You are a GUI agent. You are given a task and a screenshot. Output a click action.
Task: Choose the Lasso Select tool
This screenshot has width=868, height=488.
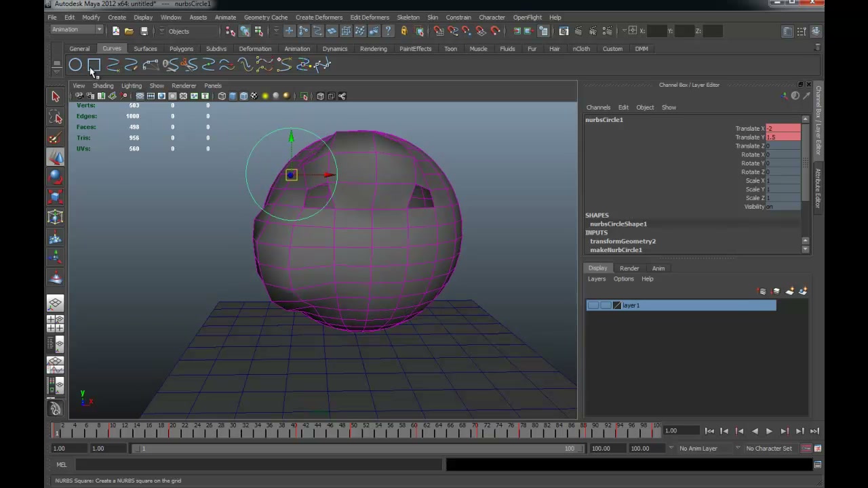56,118
